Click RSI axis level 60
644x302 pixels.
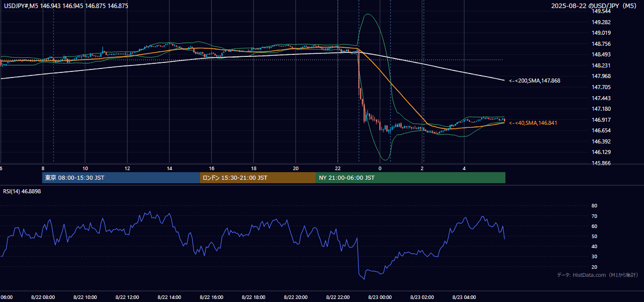(x=594, y=226)
